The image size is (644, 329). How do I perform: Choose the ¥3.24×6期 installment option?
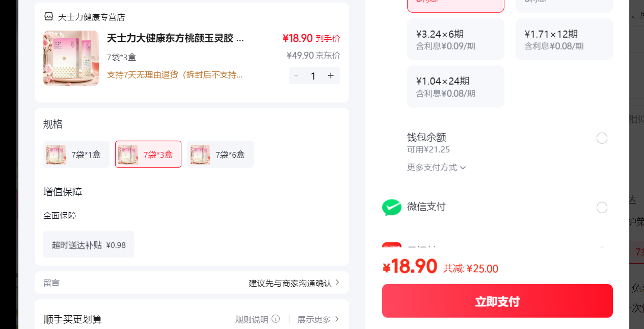coord(455,39)
